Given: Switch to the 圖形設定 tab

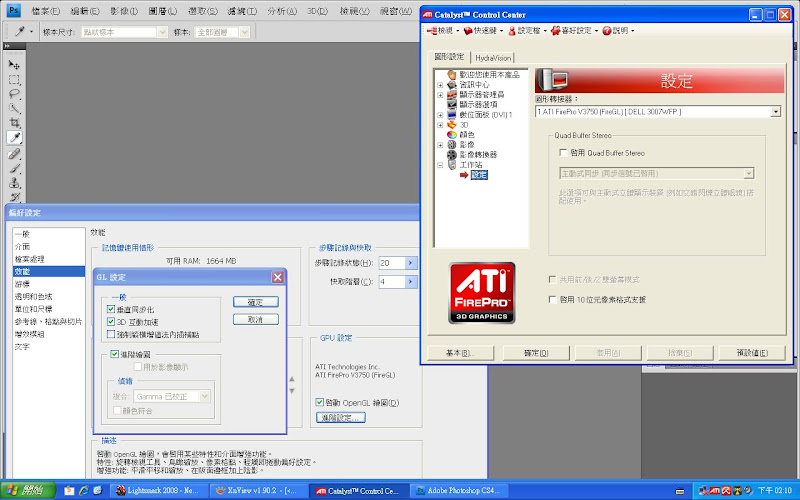Looking at the screenshot, I should [449, 57].
